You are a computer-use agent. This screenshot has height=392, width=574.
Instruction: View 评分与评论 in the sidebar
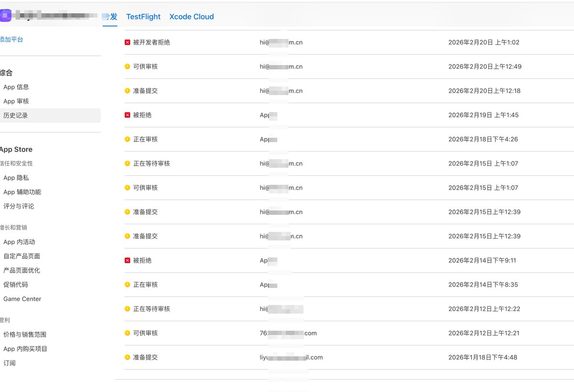click(19, 207)
